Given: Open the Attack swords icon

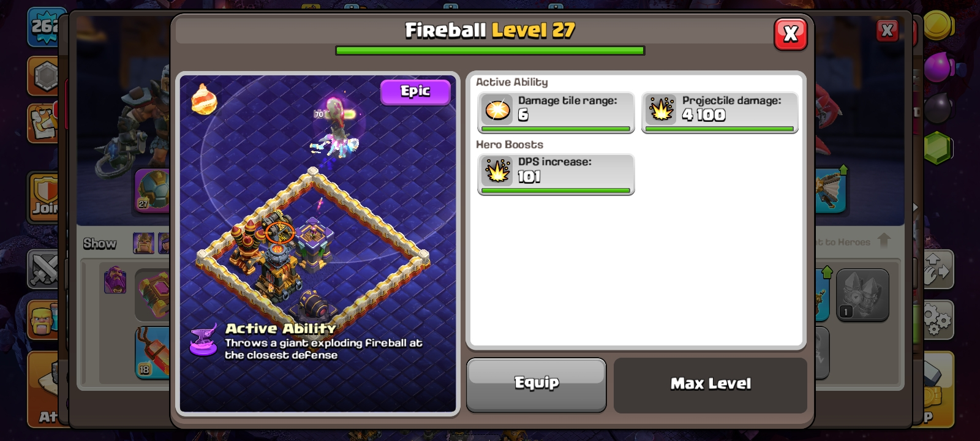Looking at the screenshot, I should [44, 269].
